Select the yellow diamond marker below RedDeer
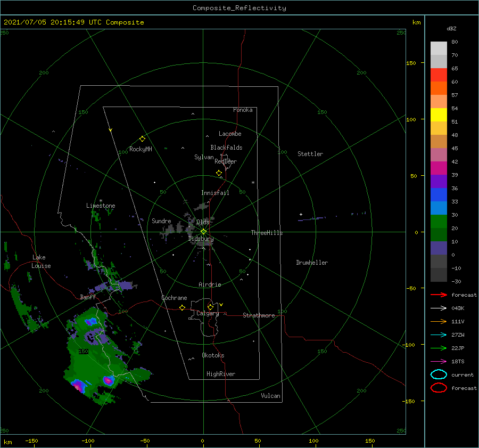 point(219,173)
